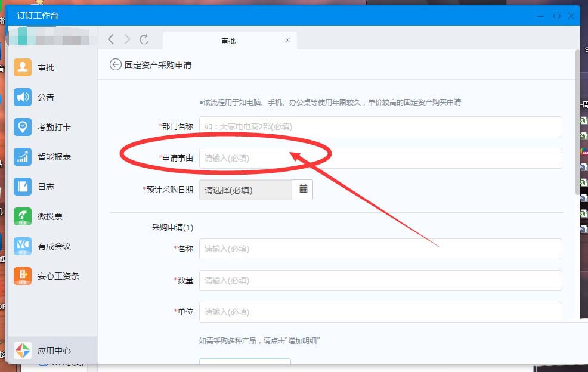Open the 有成会议 meeting icon

23,246
